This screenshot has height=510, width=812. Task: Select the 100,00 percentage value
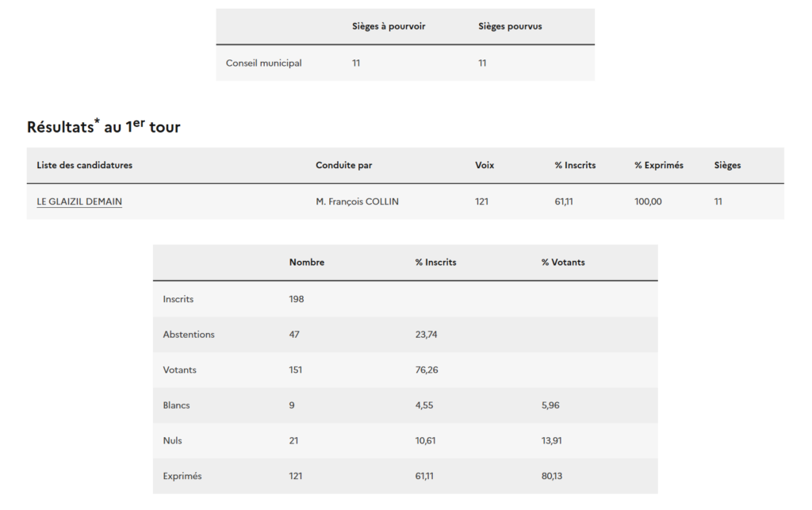coord(648,201)
